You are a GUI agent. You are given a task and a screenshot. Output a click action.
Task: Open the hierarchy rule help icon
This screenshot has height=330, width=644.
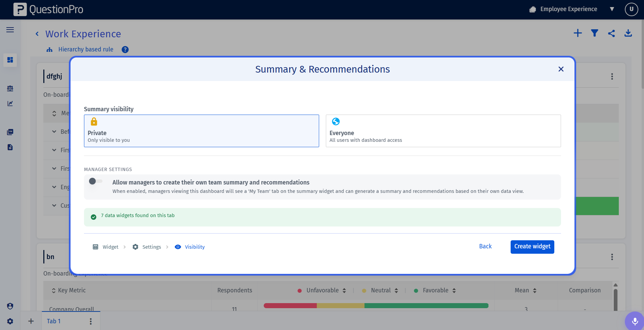(x=125, y=49)
